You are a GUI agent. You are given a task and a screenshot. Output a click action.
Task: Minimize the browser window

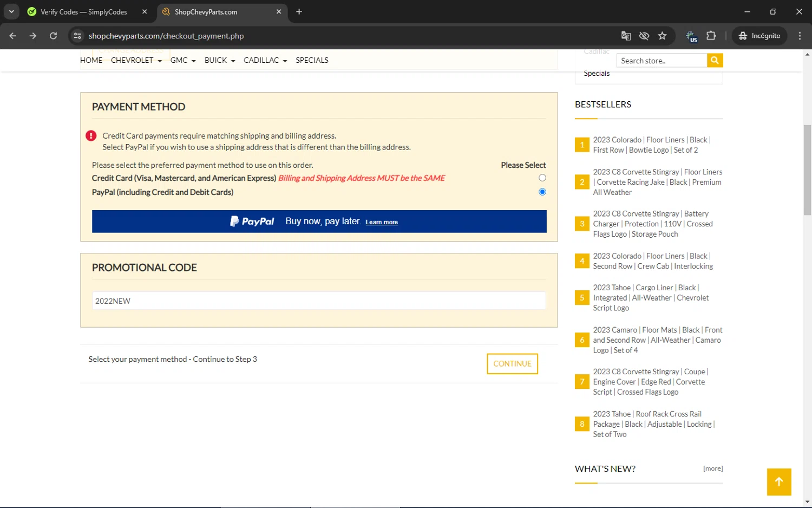point(748,11)
